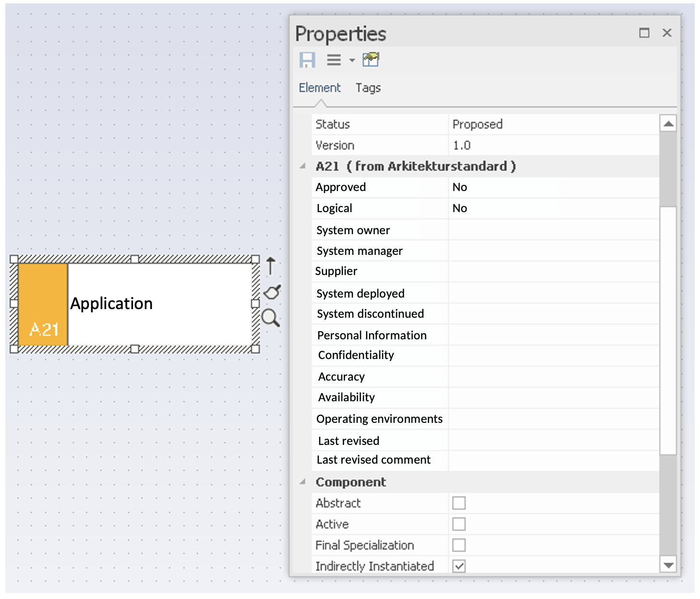The height and width of the screenshot is (599, 700).
Task: Click the bottom-right selection handle of Application element
Action: (255, 349)
